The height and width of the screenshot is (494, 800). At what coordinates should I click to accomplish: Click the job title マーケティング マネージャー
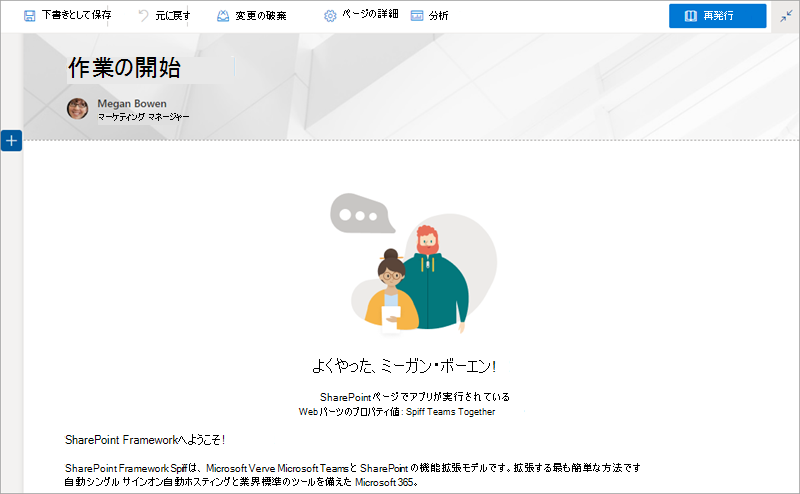pyautogui.click(x=143, y=117)
